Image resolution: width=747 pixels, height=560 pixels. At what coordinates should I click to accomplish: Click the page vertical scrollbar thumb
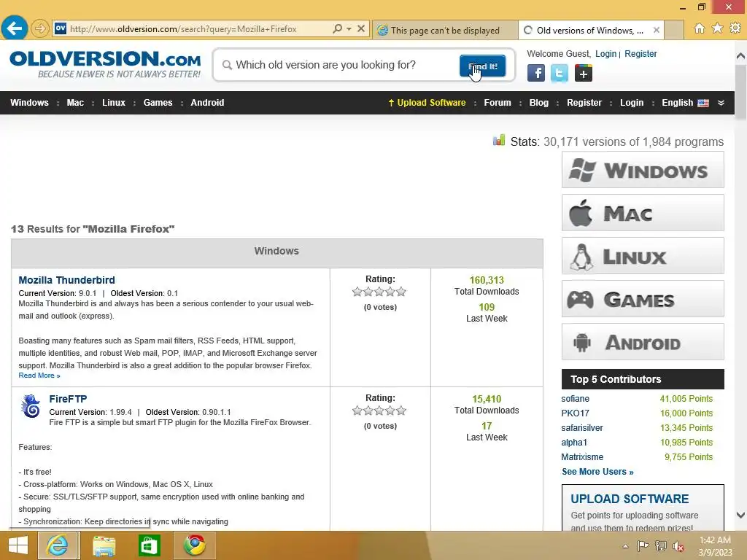click(x=741, y=90)
